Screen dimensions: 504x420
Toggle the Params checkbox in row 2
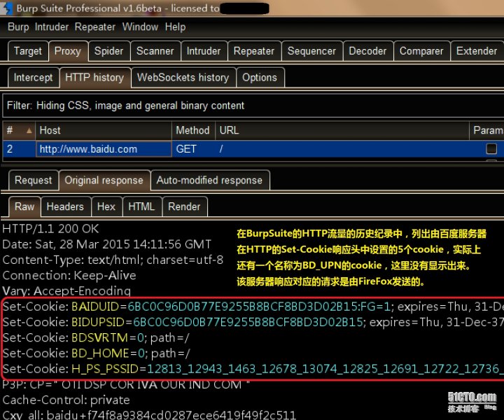pyautogui.click(x=491, y=149)
